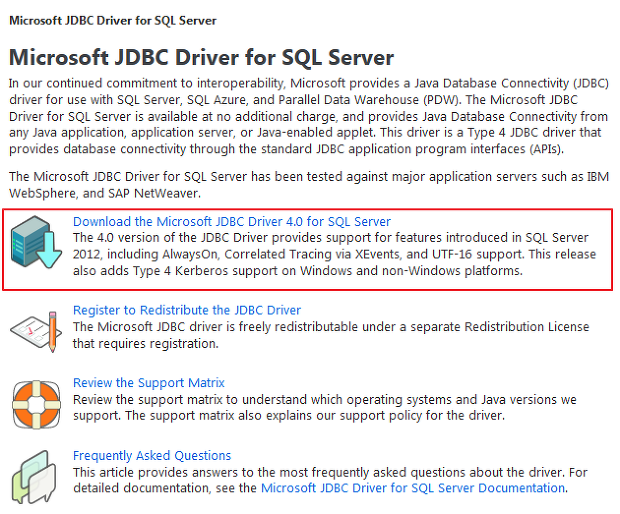Viewport: 620px width, 514px height.
Task: Click the small breadcrumb title at the top
Action: click(x=113, y=21)
